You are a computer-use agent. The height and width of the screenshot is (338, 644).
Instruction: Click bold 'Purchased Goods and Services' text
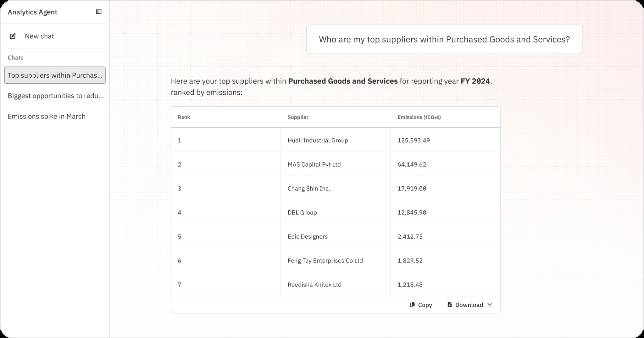[343, 81]
